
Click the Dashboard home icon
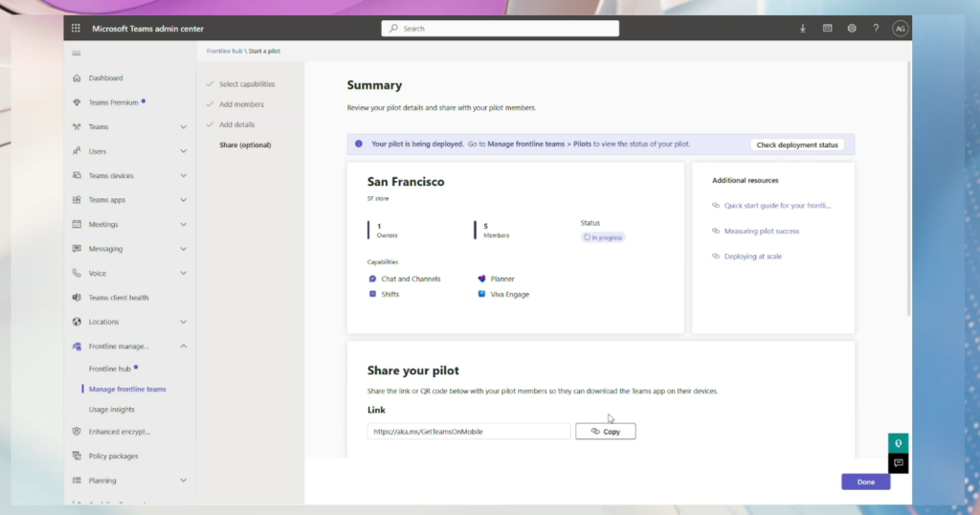point(77,78)
